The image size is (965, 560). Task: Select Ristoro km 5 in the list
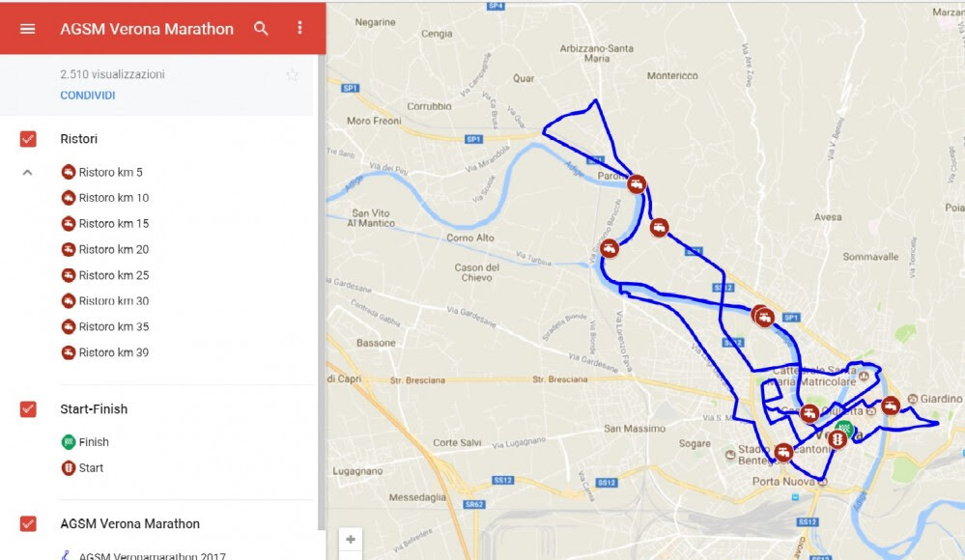point(102,172)
